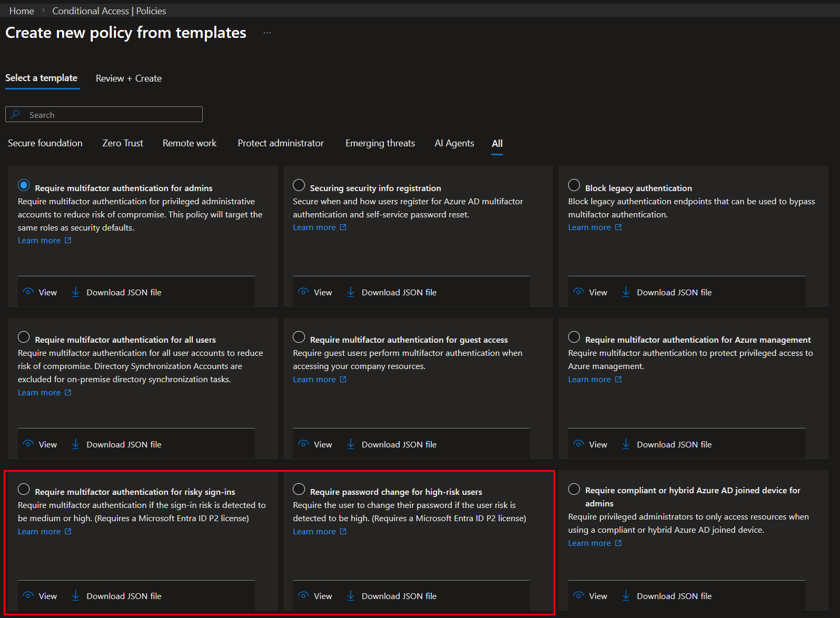
Task: Open Learn more link for guest access MFA
Action: (x=314, y=380)
